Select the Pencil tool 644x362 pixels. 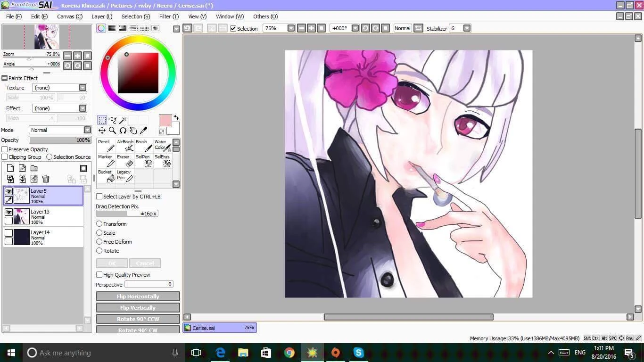[x=106, y=146]
